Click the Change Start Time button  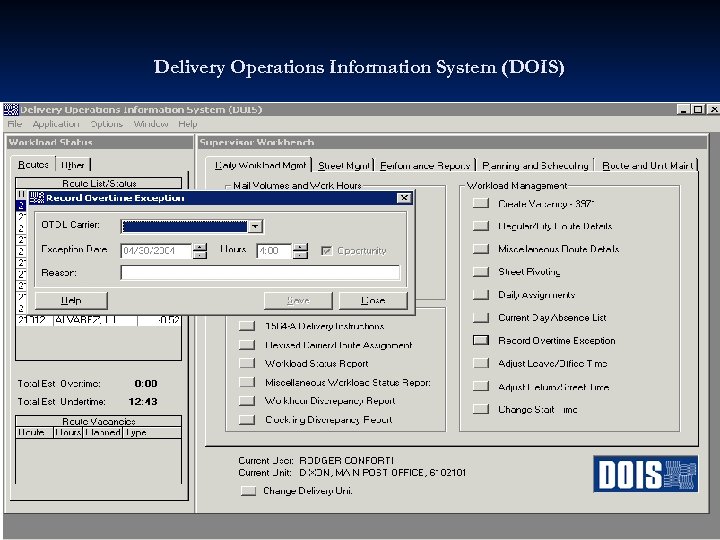(x=481, y=409)
